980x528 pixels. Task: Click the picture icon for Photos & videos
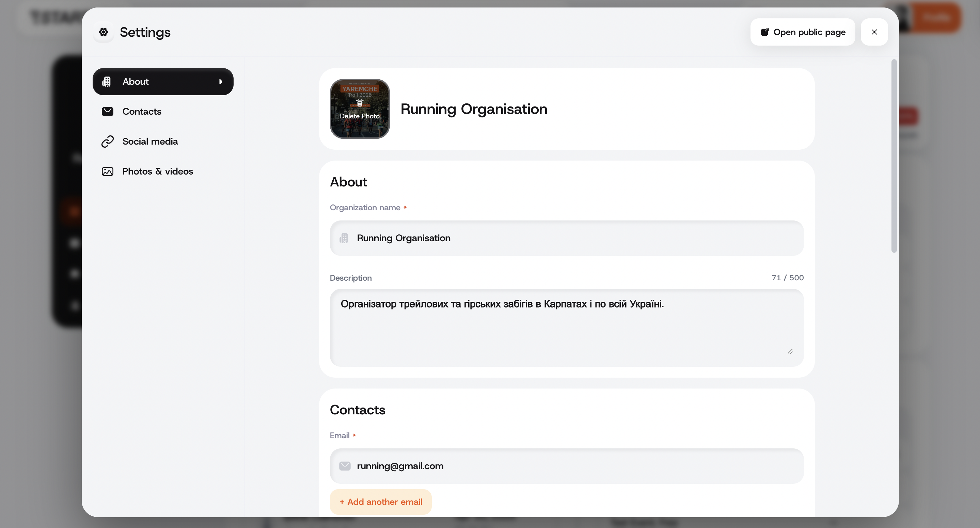coord(108,171)
